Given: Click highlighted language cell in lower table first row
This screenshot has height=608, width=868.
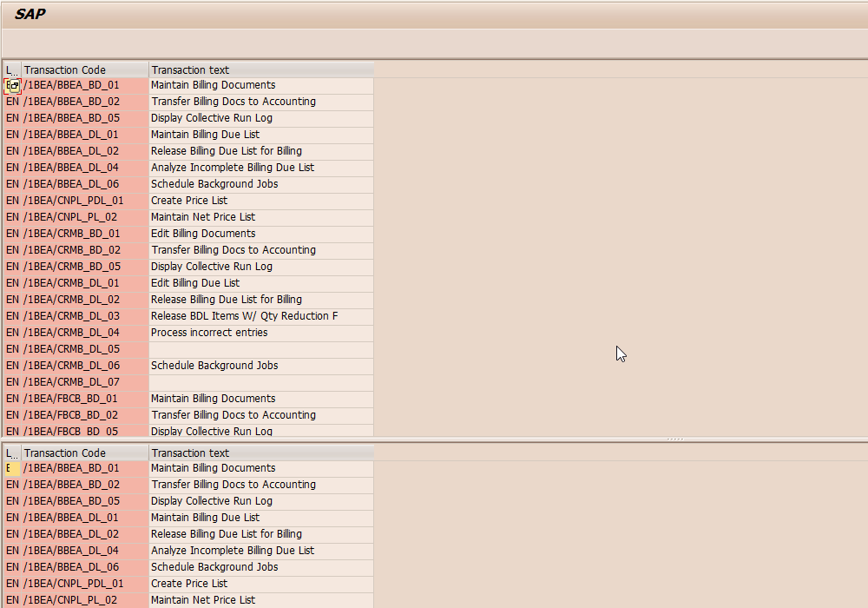Looking at the screenshot, I should coord(12,468).
